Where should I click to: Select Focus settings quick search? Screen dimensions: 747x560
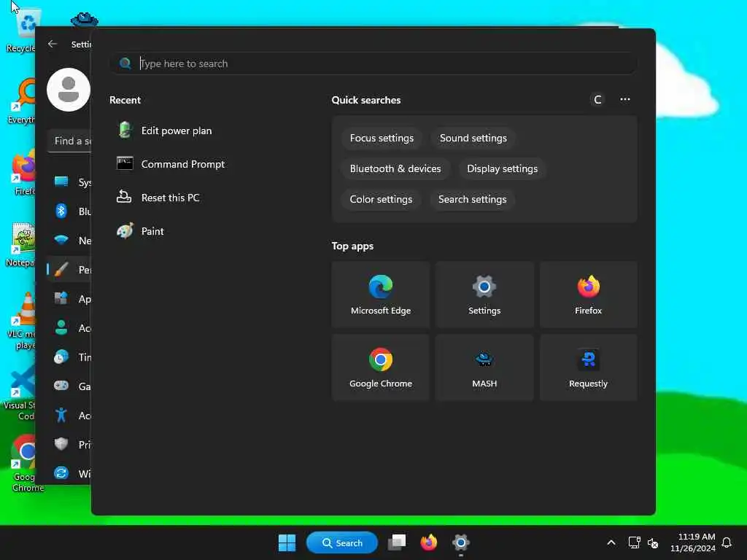point(382,138)
